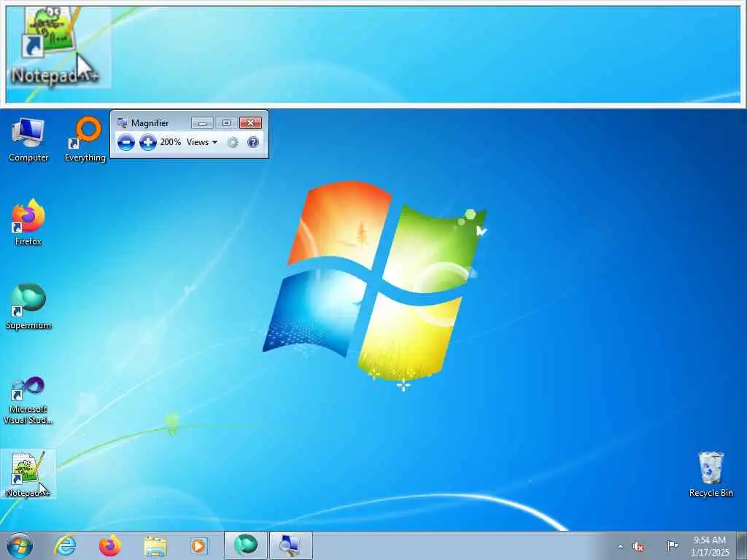Open Windows Media Player from the taskbar
Viewport: 747px width, 560px height.
pyautogui.click(x=199, y=545)
